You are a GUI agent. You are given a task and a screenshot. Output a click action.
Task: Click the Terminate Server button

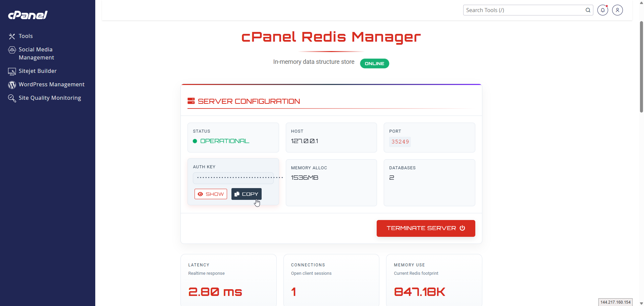(425, 228)
